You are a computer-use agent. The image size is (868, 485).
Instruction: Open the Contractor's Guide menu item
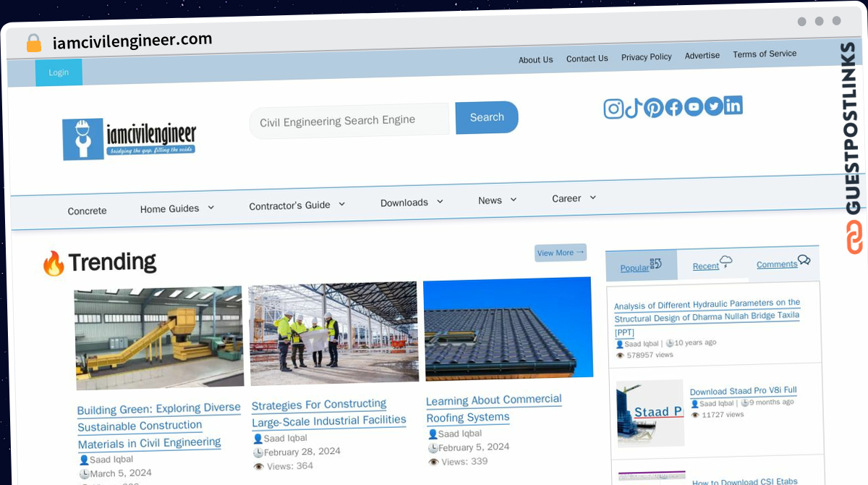(289, 206)
